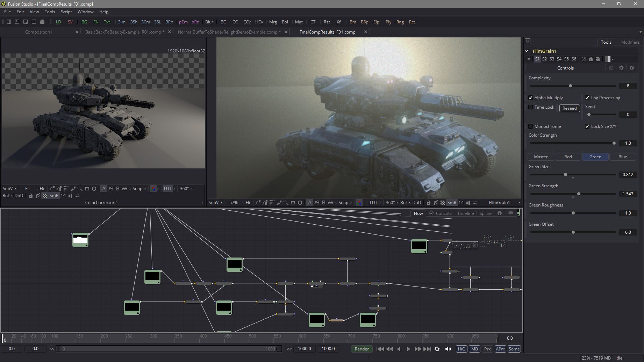Image resolution: width=644 pixels, height=362 pixels.
Task: Collapse the FilmGrain1 tool header
Action: point(527,51)
